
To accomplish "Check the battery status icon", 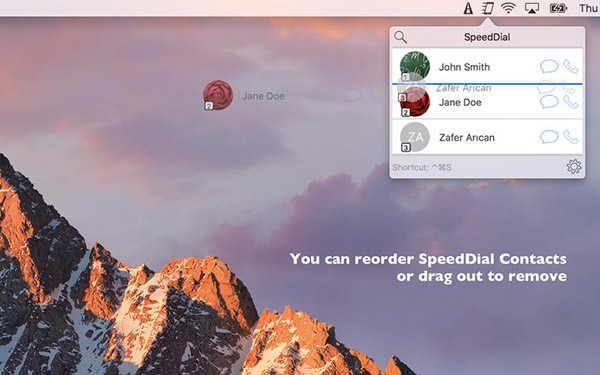I will (x=558, y=8).
